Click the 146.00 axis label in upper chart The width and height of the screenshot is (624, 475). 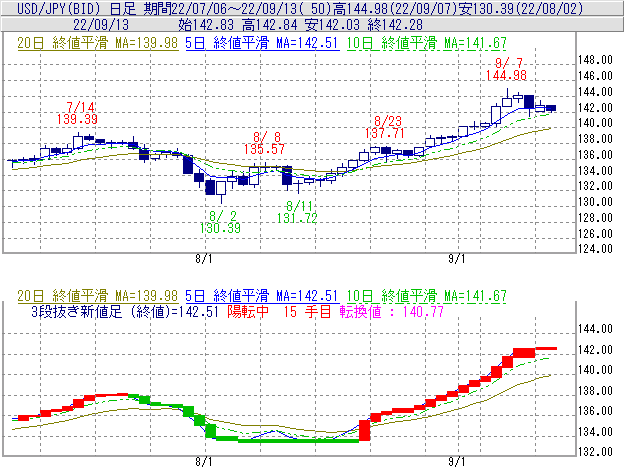[x=595, y=76]
